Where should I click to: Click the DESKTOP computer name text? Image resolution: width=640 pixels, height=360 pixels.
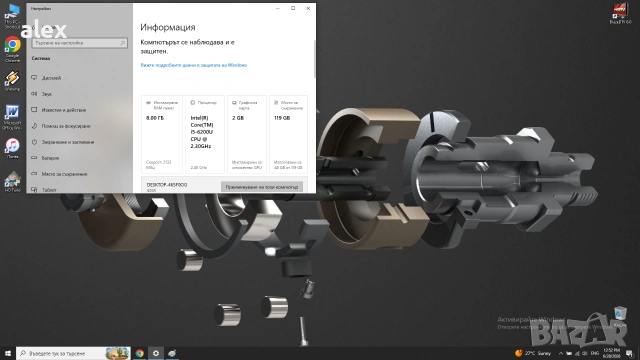click(x=167, y=185)
